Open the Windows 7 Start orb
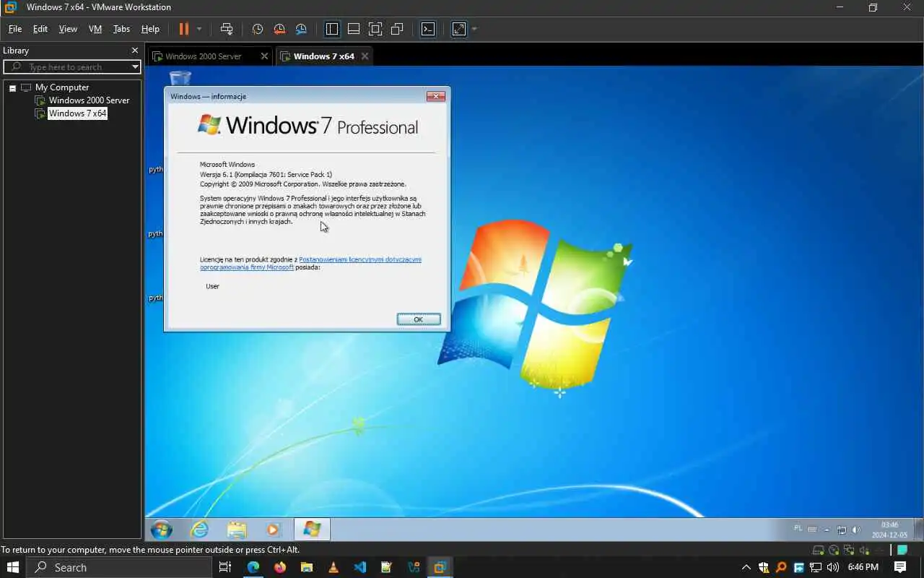 click(162, 530)
